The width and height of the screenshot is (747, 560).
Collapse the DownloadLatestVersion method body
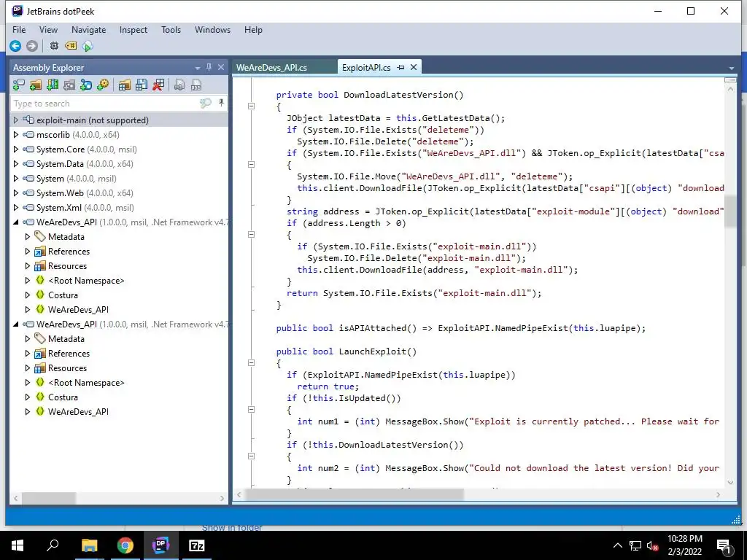click(252, 106)
